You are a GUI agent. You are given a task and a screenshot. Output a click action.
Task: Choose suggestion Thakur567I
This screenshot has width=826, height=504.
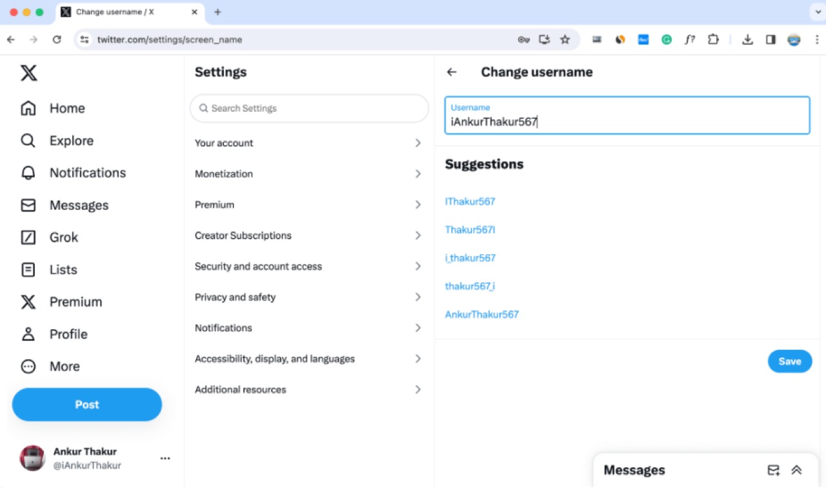(470, 230)
